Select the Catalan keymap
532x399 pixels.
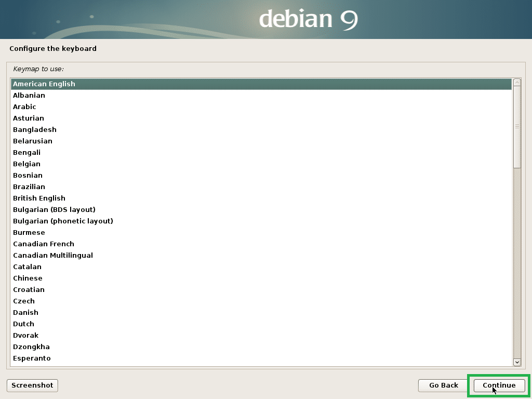(x=261, y=267)
